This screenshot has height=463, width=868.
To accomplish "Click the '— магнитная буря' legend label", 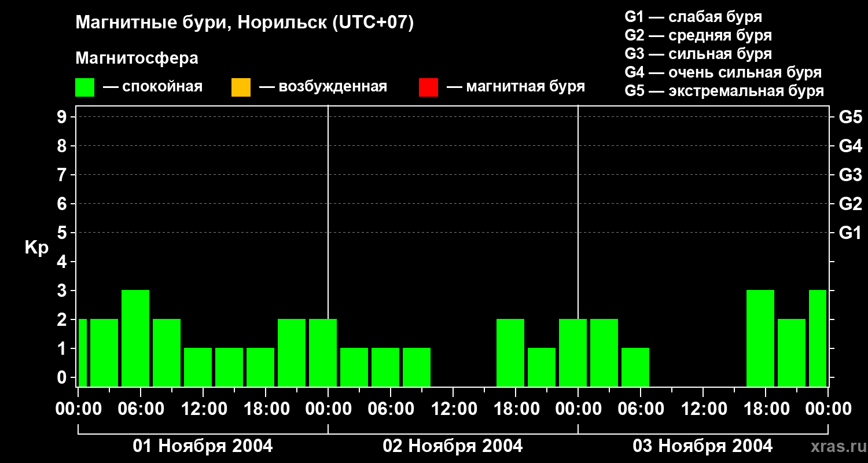I will pyautogui.click(x=516, y=87).
